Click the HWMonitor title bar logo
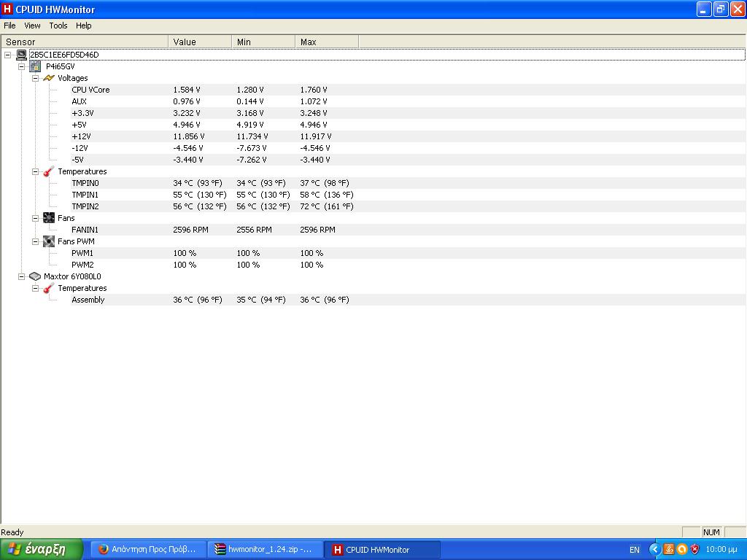Screen dimensions: 747x560 [7, 9]
